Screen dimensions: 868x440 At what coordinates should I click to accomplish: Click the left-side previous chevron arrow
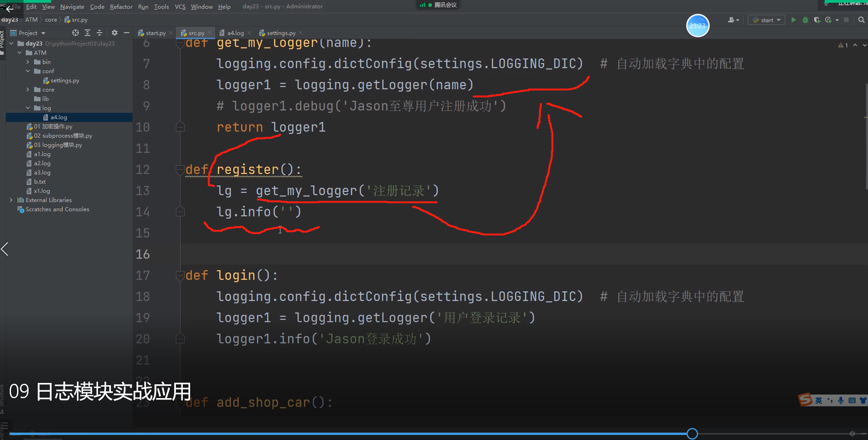click(x=5, y=249)
